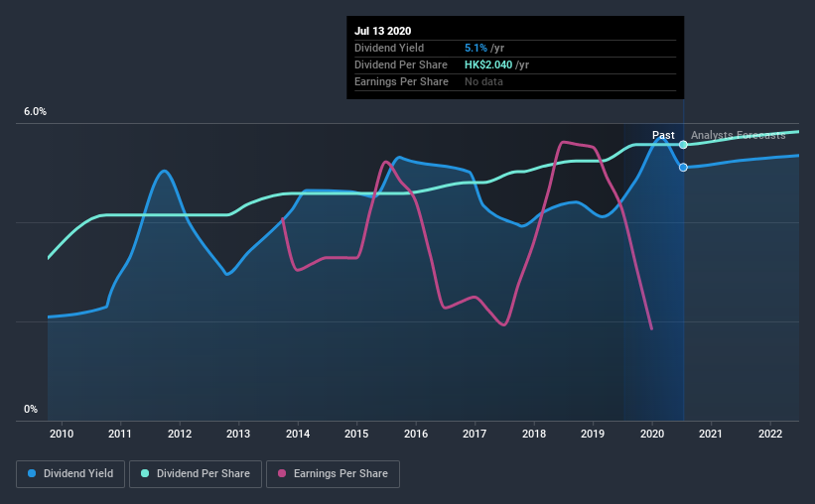Screen dimensions: 815x504
Task: Click the 'Earnings Per Share' row label in tooltip
Action: (x=401, y=81)
